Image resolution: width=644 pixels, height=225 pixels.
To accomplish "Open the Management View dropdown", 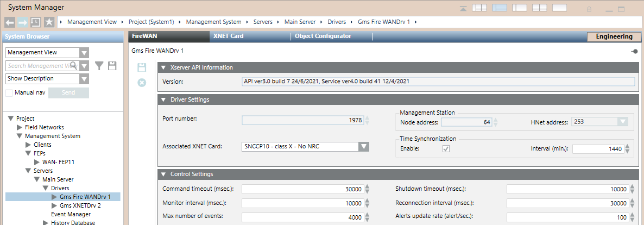I will pyautogui.click(x=84, y=53).
